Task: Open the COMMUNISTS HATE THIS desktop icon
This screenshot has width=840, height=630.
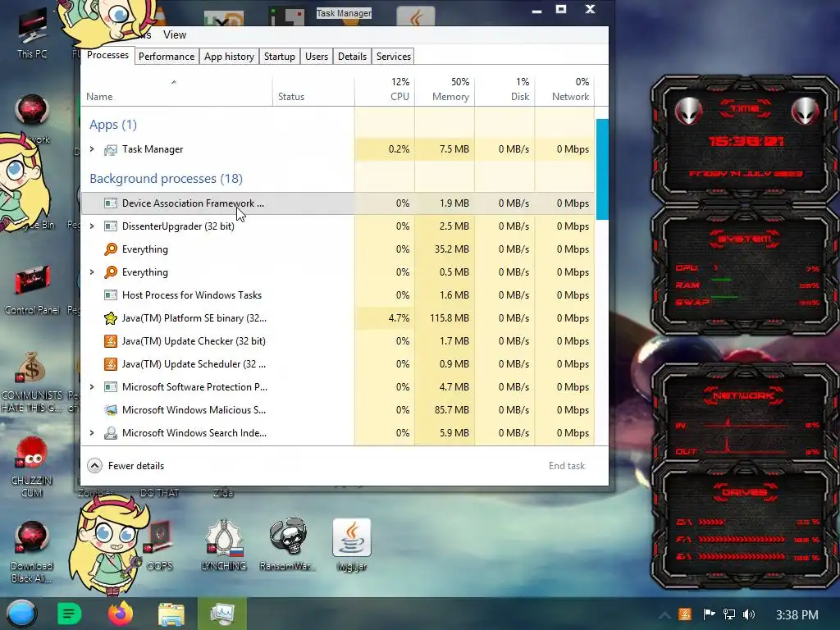Action: (32, 382)
